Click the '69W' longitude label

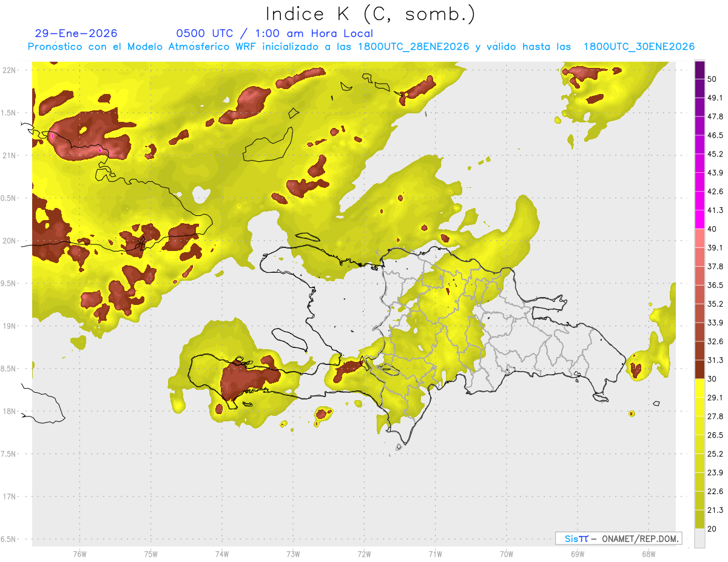pos(578,554)
